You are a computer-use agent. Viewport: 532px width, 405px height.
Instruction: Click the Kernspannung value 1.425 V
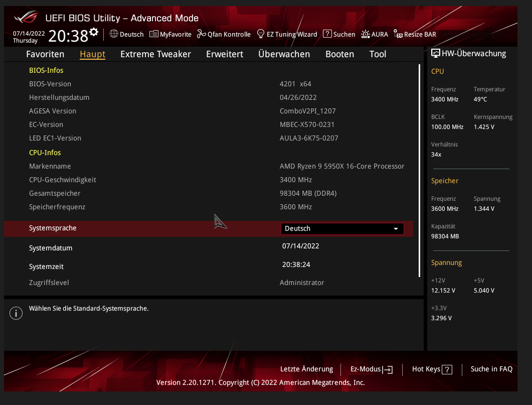[x=484, y=127]
